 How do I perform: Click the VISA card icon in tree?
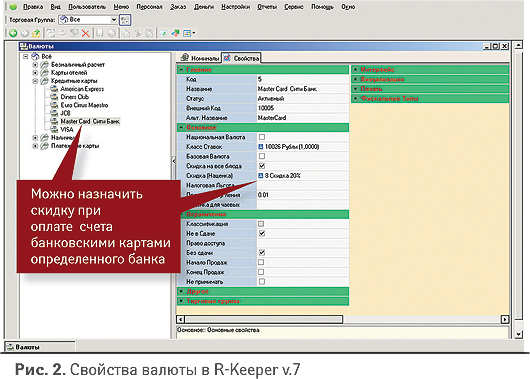click(x=54, y=129)
